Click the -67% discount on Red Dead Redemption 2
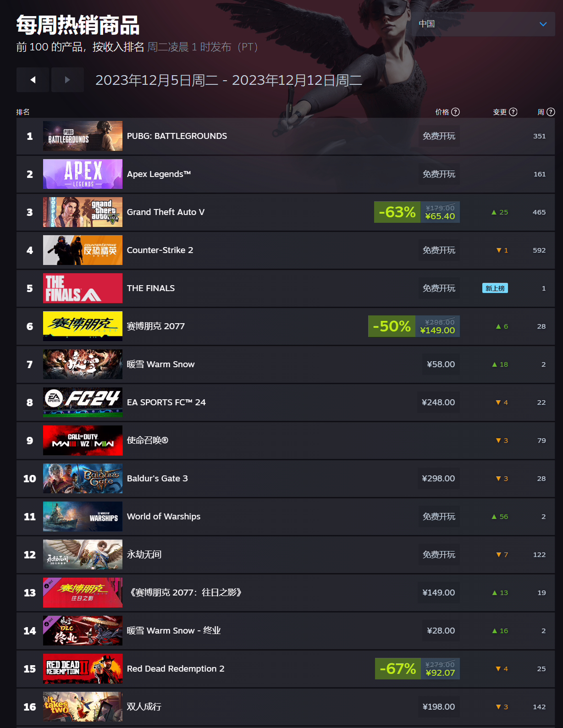 [x=397, y=668]
